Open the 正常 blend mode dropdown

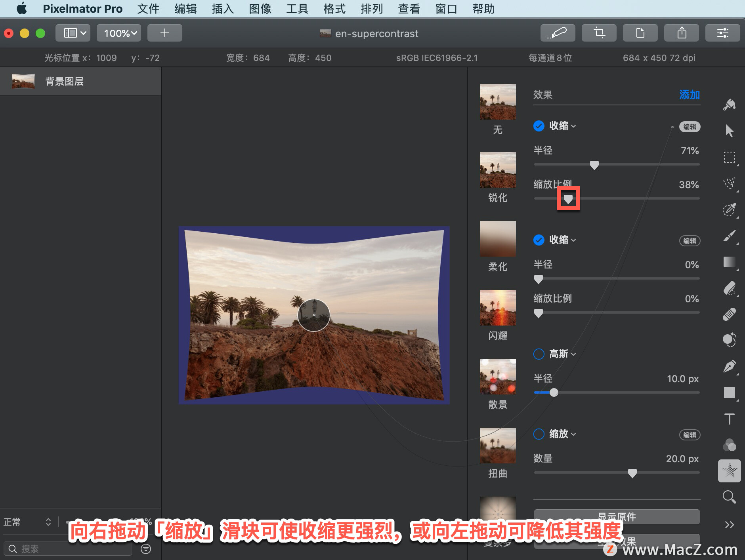pyautogui.click(x=27, y=522)
